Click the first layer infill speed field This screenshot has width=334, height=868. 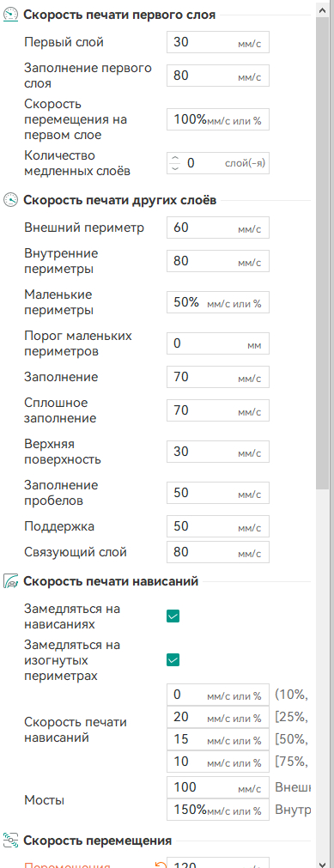click(x=218, y=76)
